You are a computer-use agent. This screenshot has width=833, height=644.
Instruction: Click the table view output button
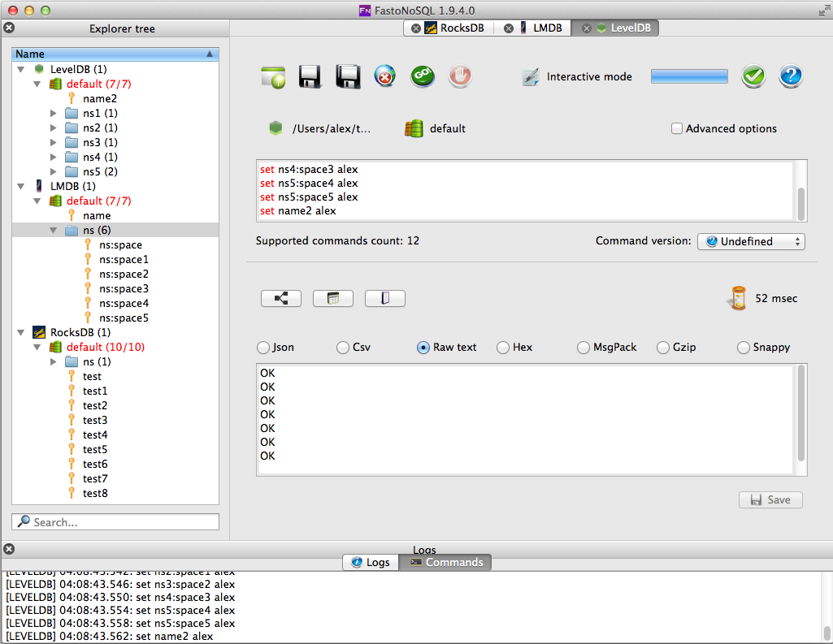(x=333, y=298)
